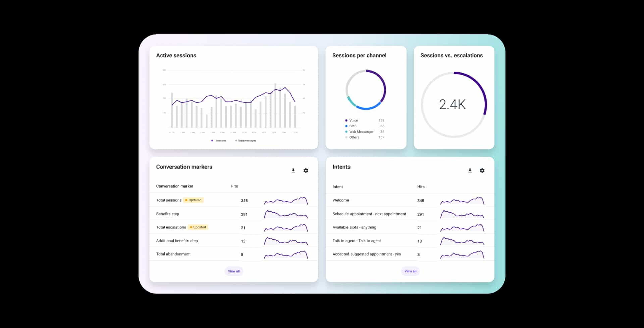Select the Benefits step row
Screen dimensions: 644x328
point(168,214)
